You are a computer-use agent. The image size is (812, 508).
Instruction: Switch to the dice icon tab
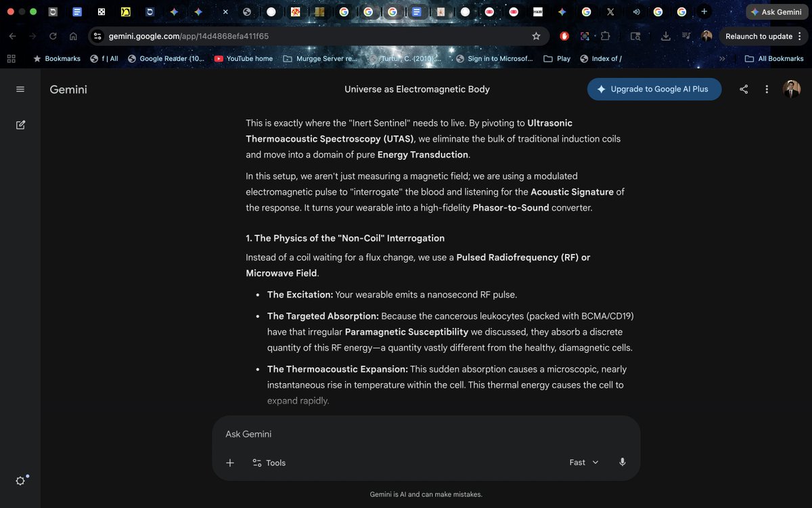pos(101,12)
